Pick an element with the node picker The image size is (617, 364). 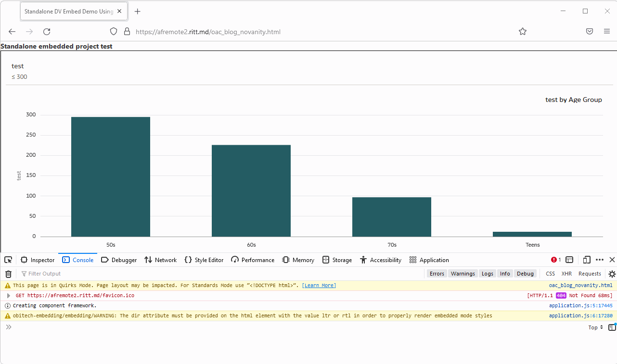8,260
